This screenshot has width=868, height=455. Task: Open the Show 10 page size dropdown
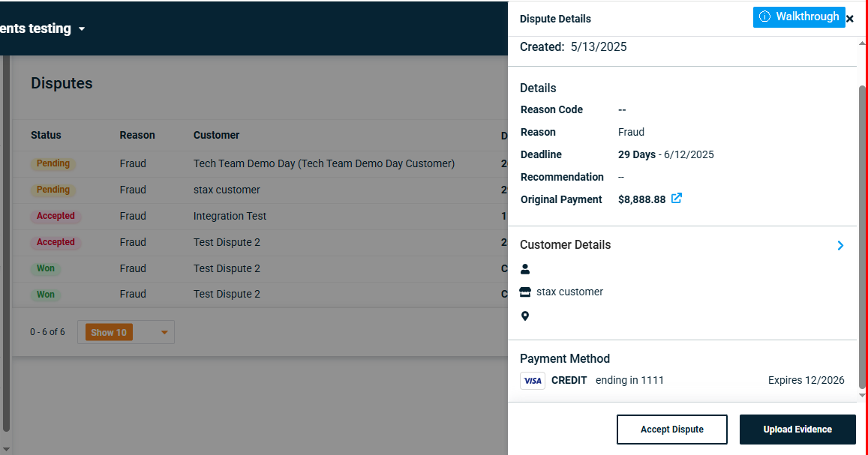point(126,332)
